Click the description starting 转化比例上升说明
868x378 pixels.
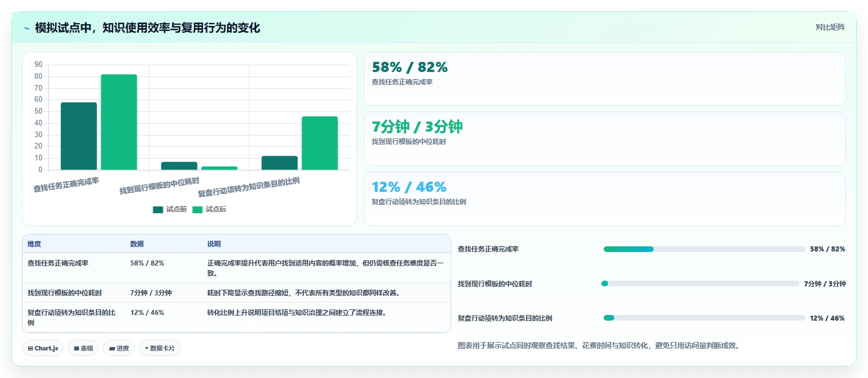coord(296,313)
